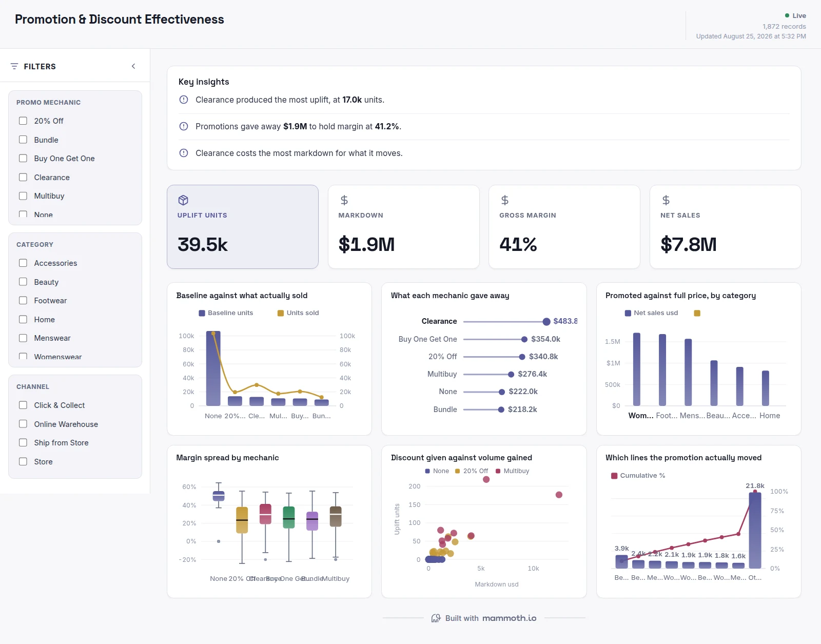Click the $483.8 Clearance value label

click(x=565, y=321)
